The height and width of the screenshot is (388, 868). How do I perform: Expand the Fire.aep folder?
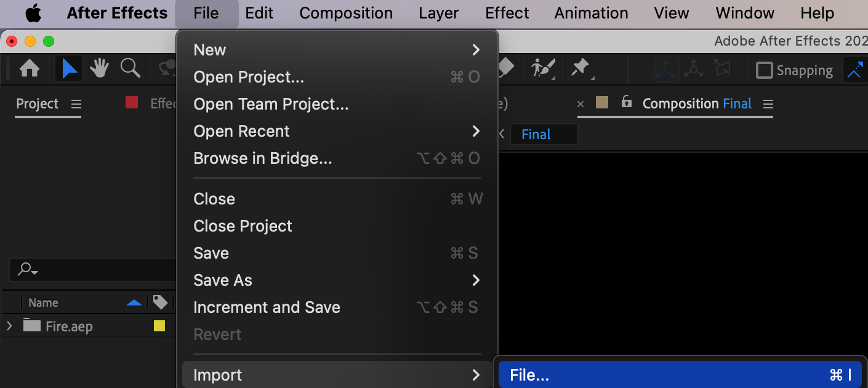[x=9, y=326]
